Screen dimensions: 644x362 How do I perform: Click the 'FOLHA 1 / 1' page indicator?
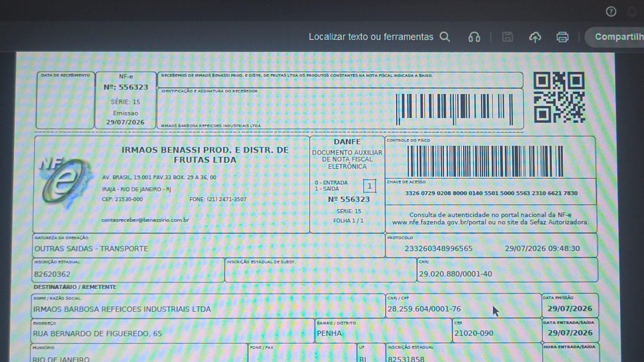pos(348,221)
